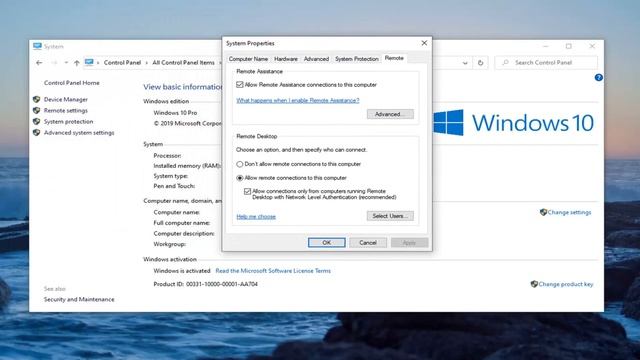This screenshot has width=640, height=360.
Task: Open What happens when I enable Remote Assistance link
Action: 298,100
